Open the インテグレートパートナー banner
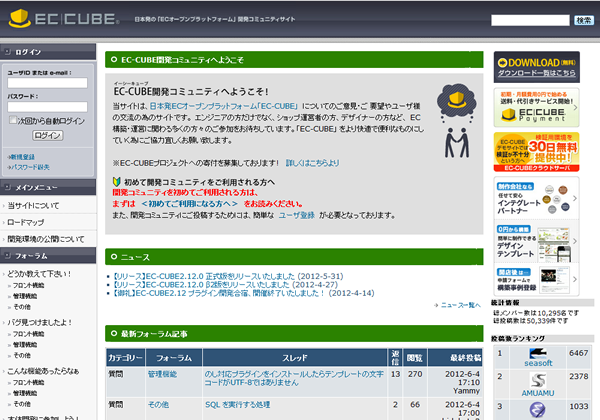This screenshot has height=420, width=600. [x=536, y=198]
